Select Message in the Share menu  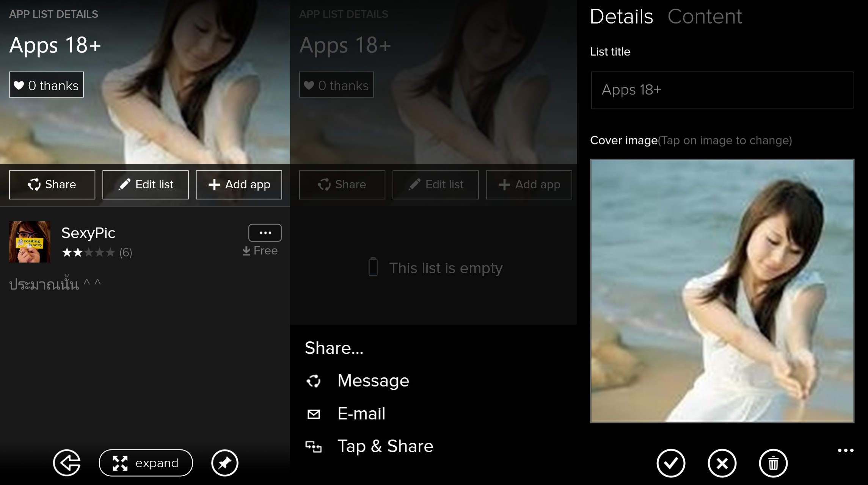(x=373, y=381)
